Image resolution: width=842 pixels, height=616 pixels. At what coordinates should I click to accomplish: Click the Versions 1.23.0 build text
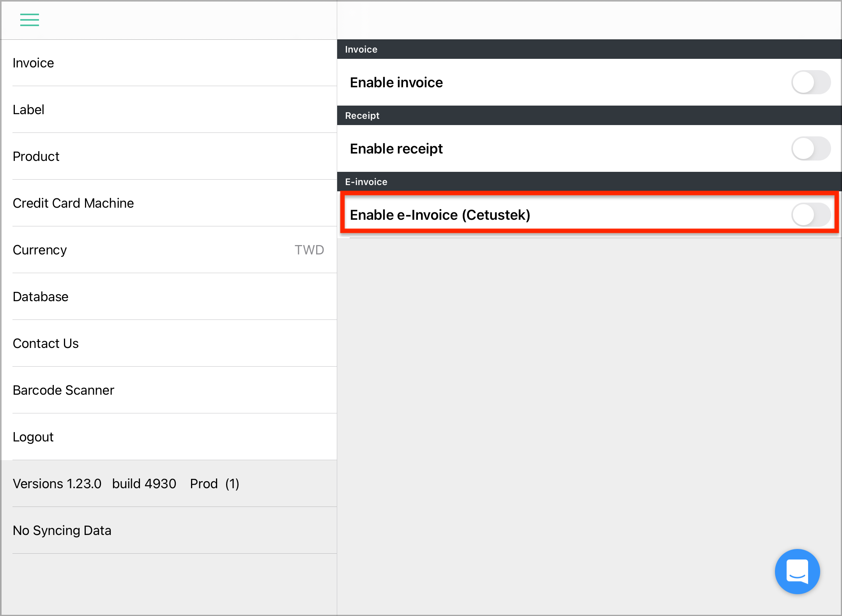[126, 484]
